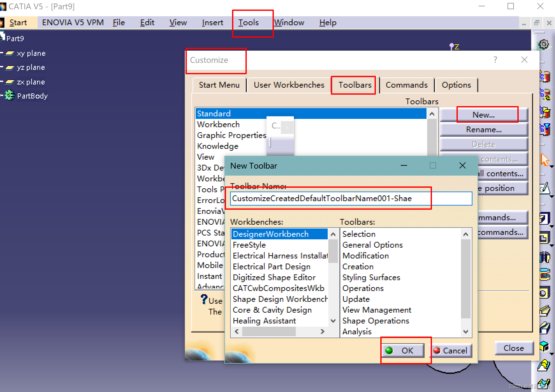Screen dimensions: 555x392
Task: Click the Rename... button
Action: coord(484,130)
